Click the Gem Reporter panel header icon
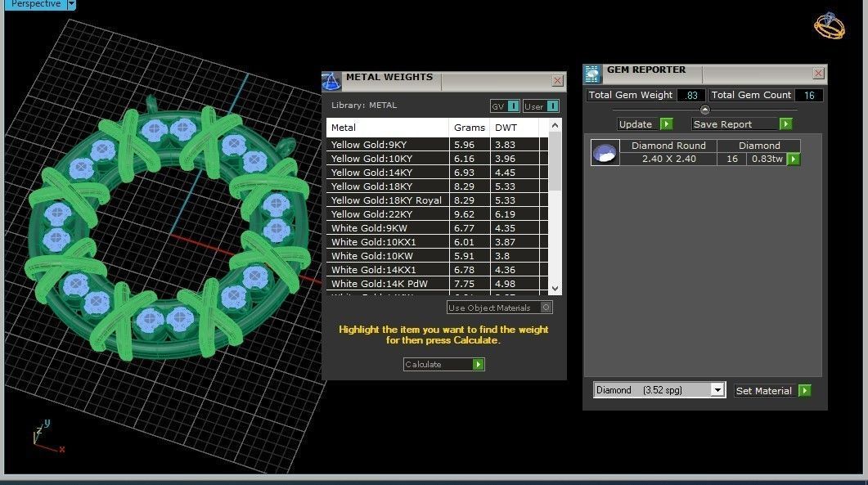 (591, 74)
